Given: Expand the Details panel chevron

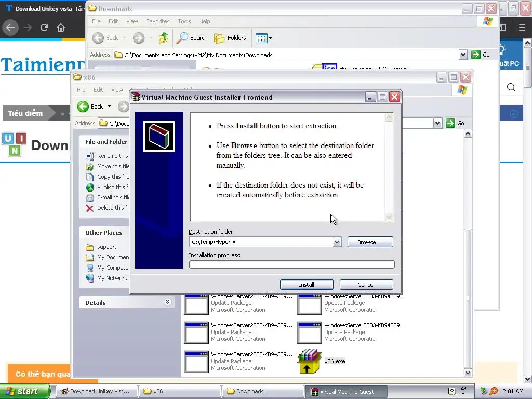Looking at the screenshot, I should (168, 302).
